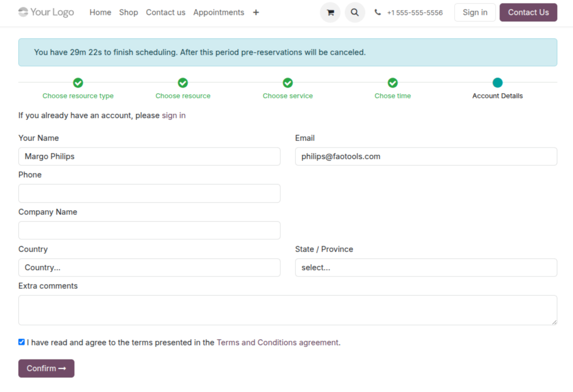
Task: Click the Sign in button in header
Action: pyautogui.click(x=475, y=13)
